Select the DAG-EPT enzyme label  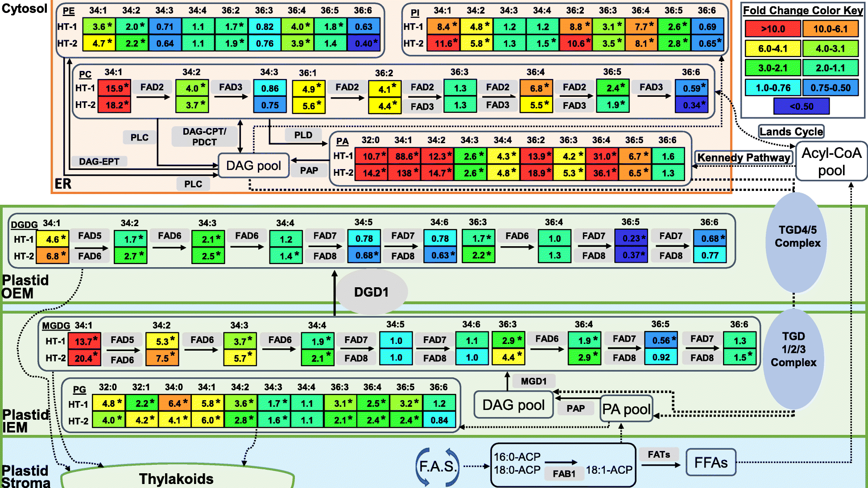coord(99,161)
